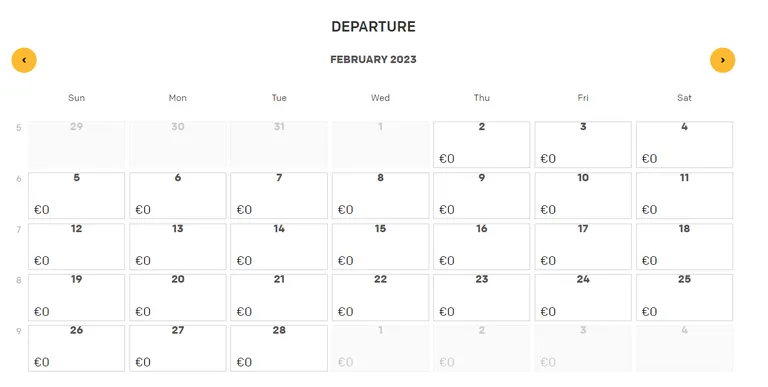Click the February 2023 month heading
This screenshot has height=387, width=768.
pyautogui.click(x=373, y=59)
